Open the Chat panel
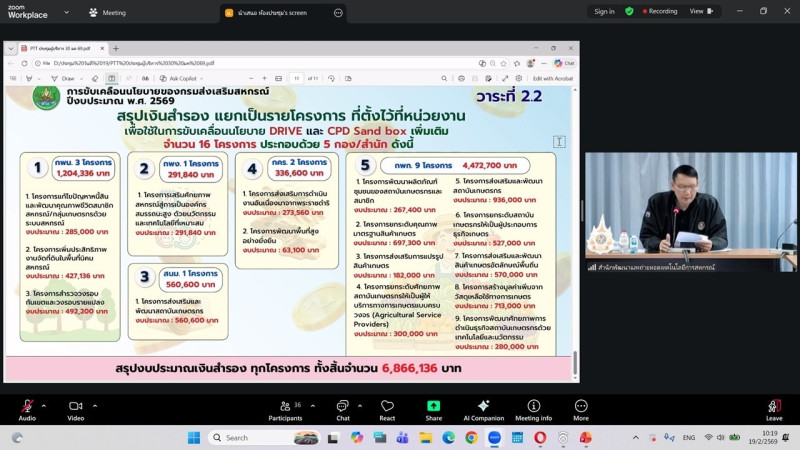The image size is (800, 450). tap(342, 408)
